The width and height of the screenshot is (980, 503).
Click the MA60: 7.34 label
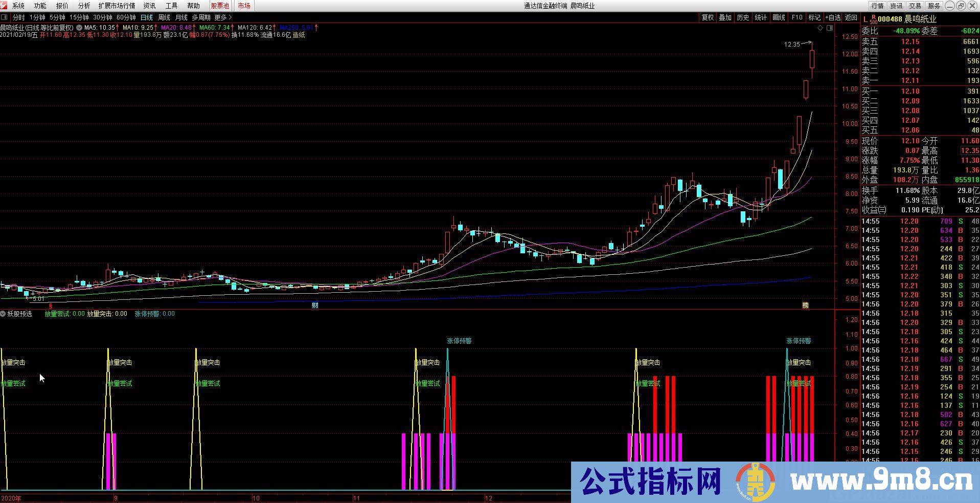point(214,27)
